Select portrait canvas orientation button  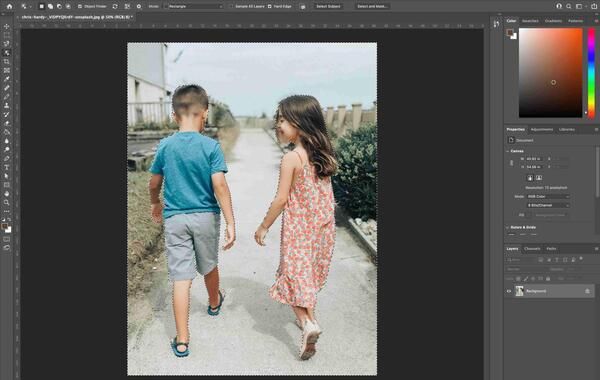pos(530,178)
